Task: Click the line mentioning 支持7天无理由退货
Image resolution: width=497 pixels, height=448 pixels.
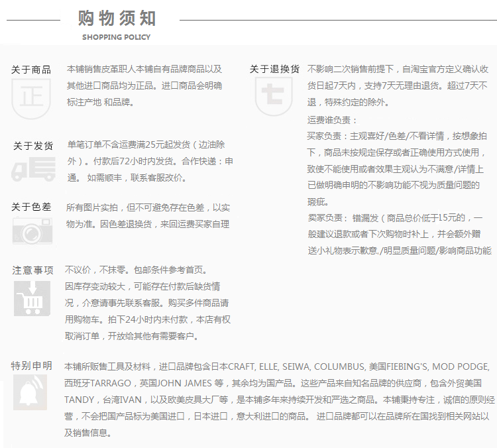Action: pyautogui.click(x=397, y=85)
